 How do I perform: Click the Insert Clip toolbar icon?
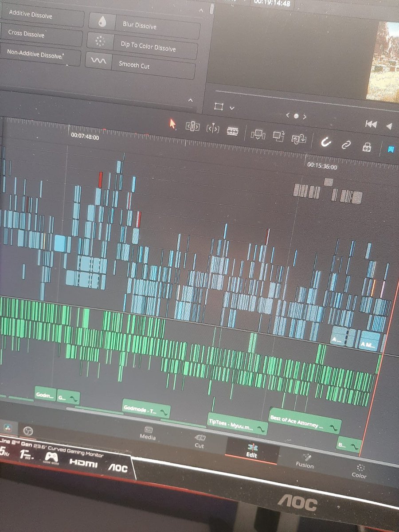click(258, 134)
